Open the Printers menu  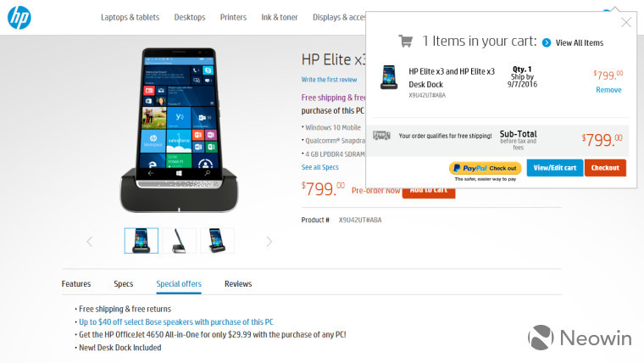[x=233, y=17]
